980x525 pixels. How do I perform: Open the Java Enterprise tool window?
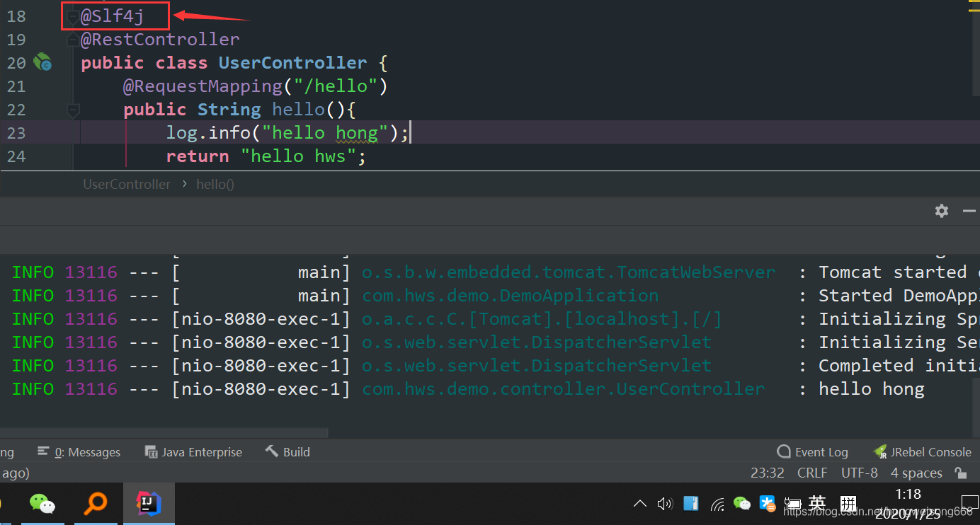pyautogui.click(x=193, y=452)
